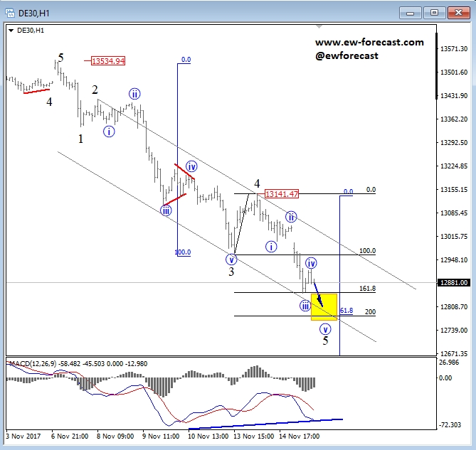Open the DE30,H1 chart dropdown triangle
This screenshot has height=450, width=476.
[x=11, y=31]
